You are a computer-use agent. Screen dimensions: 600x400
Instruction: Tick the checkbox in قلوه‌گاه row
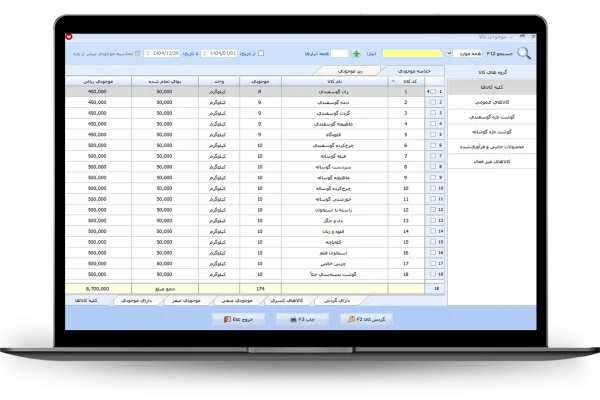coord(433,134)
